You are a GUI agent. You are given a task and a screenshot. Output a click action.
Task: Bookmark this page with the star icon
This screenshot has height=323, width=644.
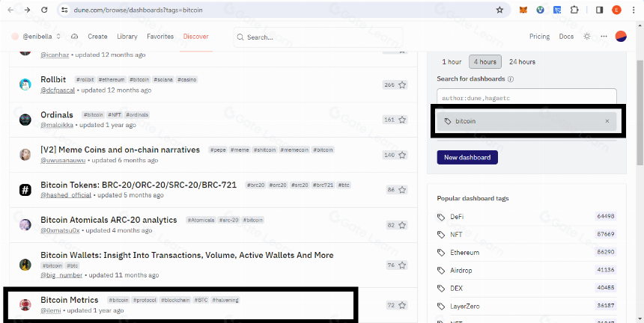click(x=499, y=10)
